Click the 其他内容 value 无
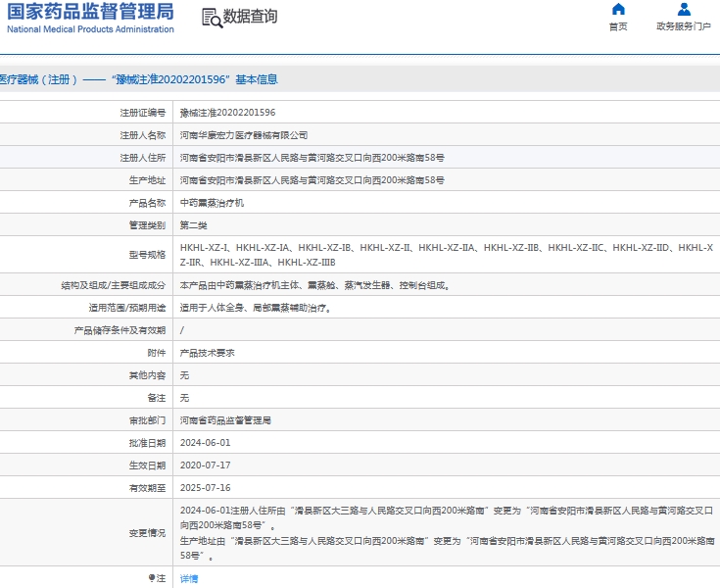This screenshot has width=720, height=588. click(184, 375)
